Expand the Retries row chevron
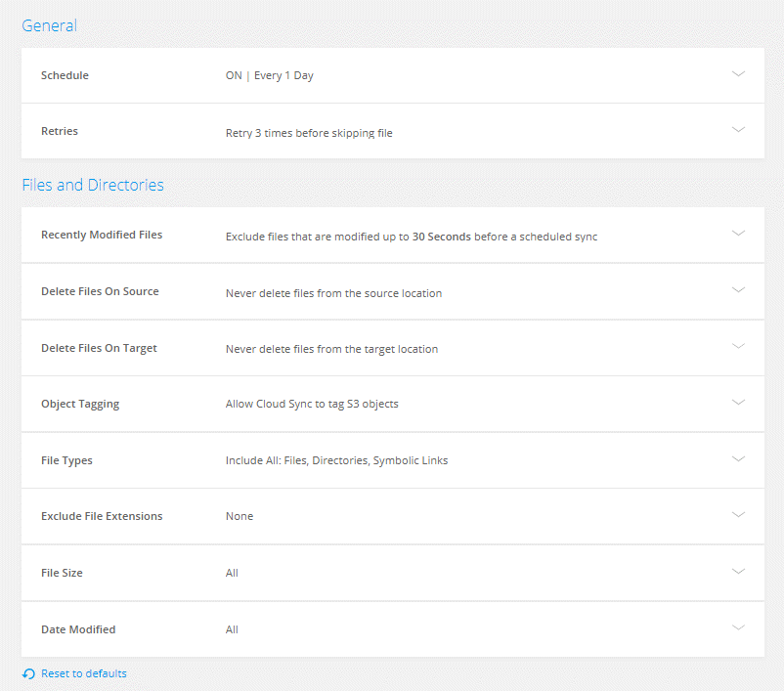 click(738, 129)
